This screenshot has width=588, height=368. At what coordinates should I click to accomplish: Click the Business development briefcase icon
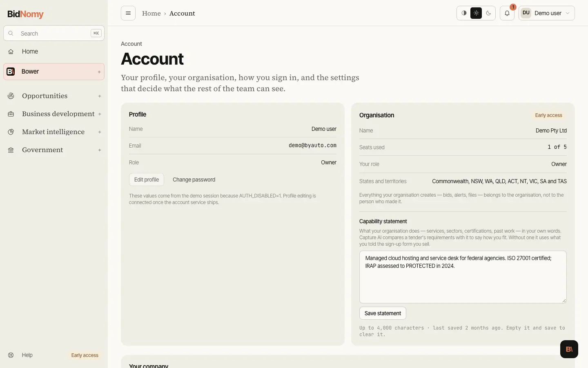[x=11, y=114]
